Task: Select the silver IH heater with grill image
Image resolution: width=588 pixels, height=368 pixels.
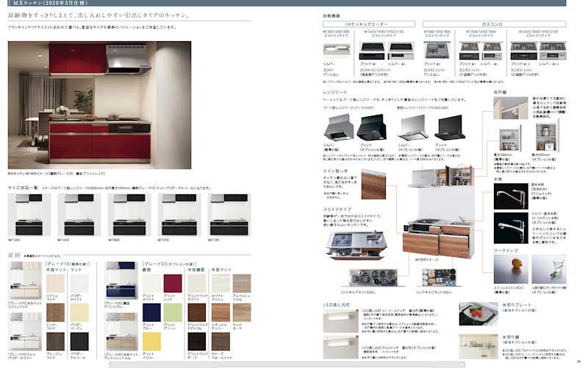Action: [x=401, y=51]
